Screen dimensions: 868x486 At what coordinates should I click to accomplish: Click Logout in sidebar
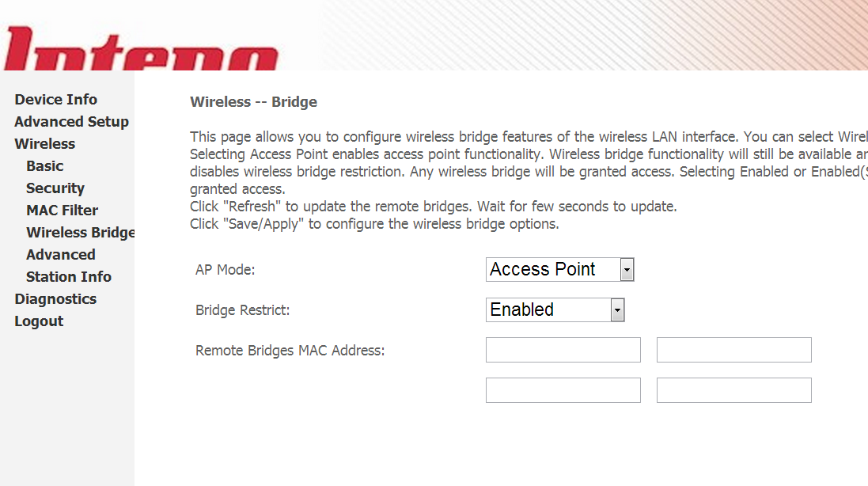[x=39, y=321]
